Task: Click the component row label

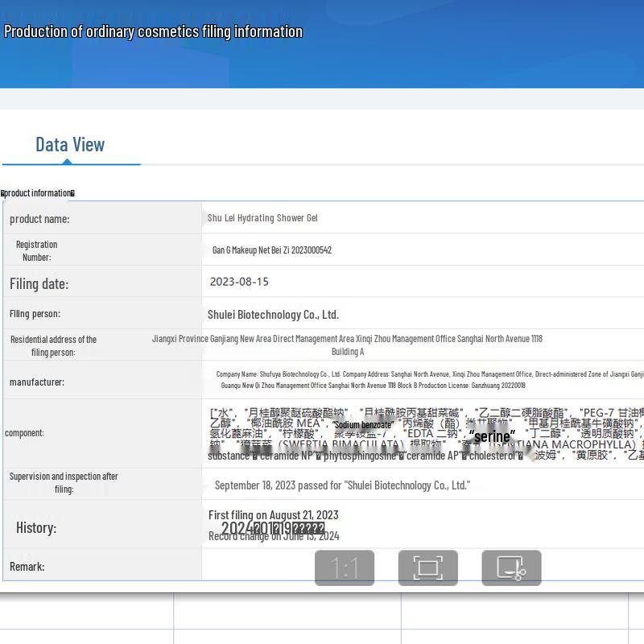Action: (24, 433)
